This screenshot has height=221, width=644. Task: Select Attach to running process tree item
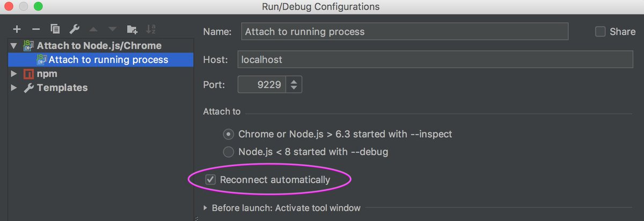pos(100,60)
